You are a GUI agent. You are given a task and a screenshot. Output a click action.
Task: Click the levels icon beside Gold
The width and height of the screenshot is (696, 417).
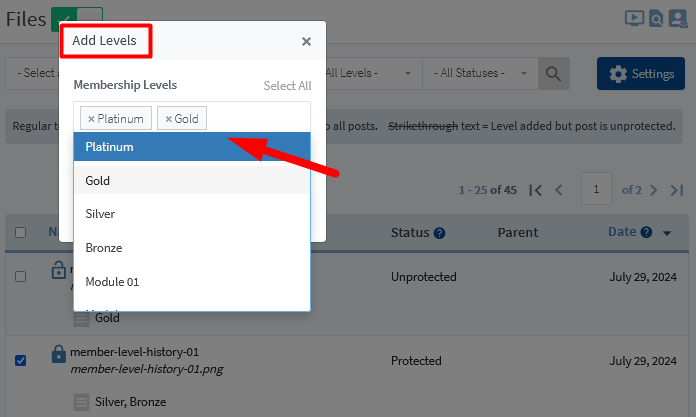pos(81,318)
